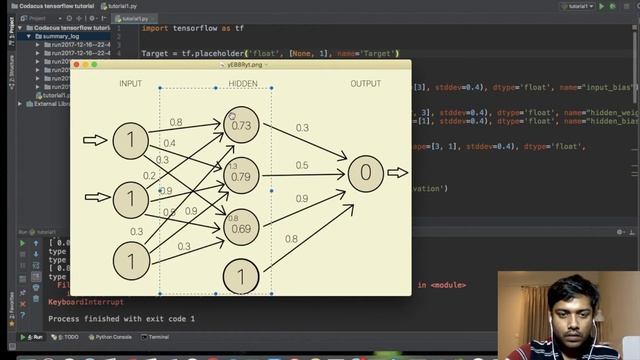This screenshot has width=640, height=360.
Task: Click hidden node 0.79 in Preview image
Action: pyautogui.click(x=241, y=176)
